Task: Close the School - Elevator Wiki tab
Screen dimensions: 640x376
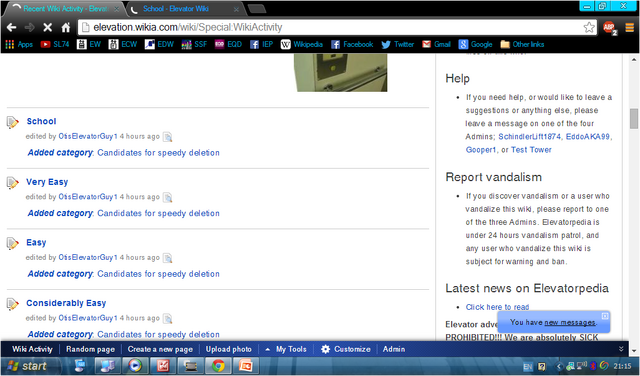Action: point(236,9)
